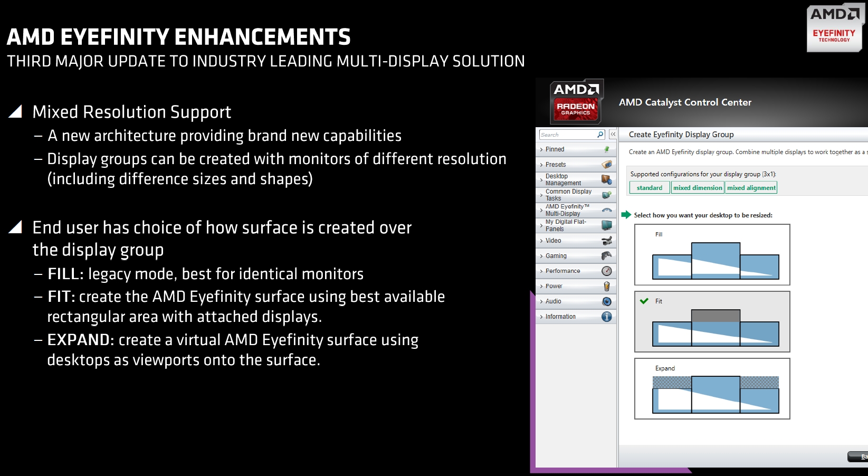This screenshot has width=868, height=476.
Task: Click the magnifier icon in search box
Action: tap(600, 135)
